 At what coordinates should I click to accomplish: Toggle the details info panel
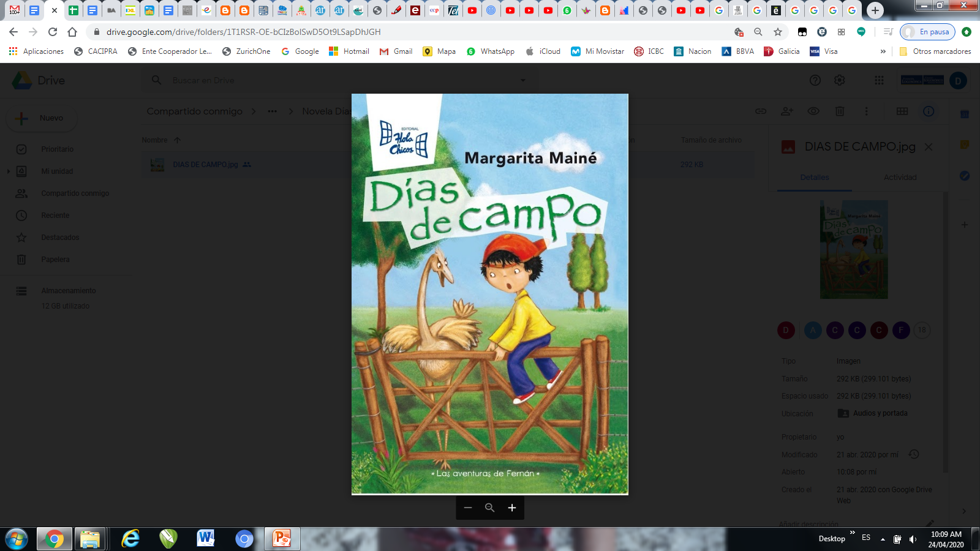point(929,111)
